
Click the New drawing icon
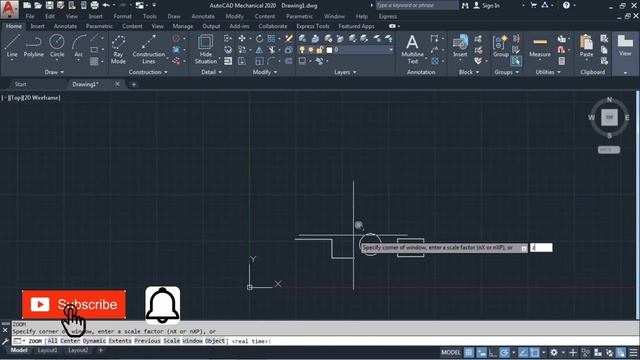27,5
